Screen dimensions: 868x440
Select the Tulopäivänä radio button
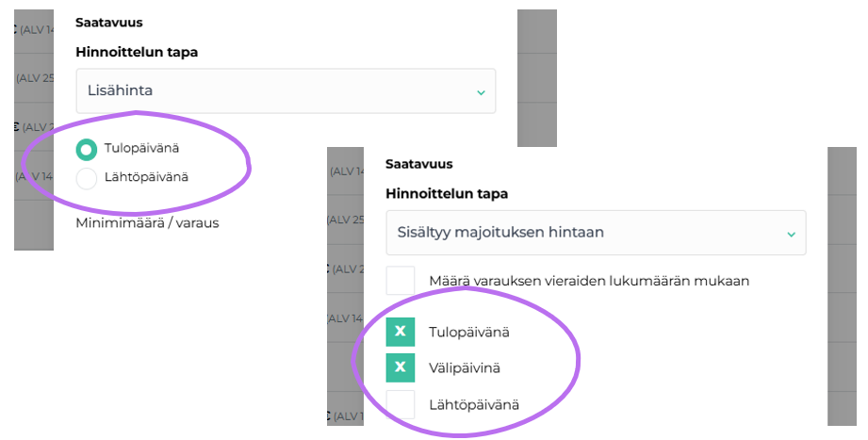pyautogui.click(x=87, y=149)
